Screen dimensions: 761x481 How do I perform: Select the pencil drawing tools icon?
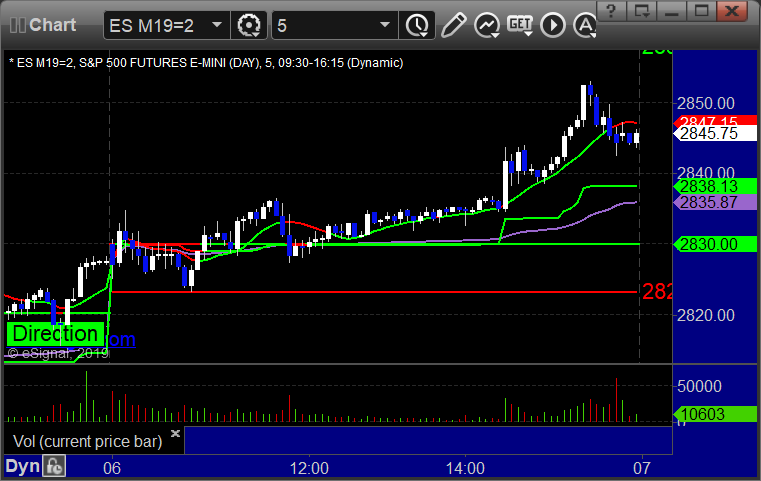coord(453,24)
